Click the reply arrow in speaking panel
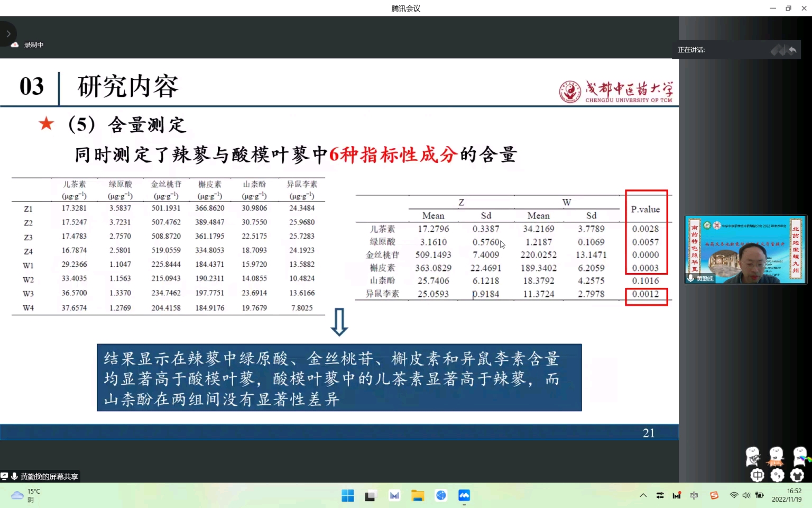Image resolution: width=812 pixels, height=508 pixels. (x=792, y=50)
